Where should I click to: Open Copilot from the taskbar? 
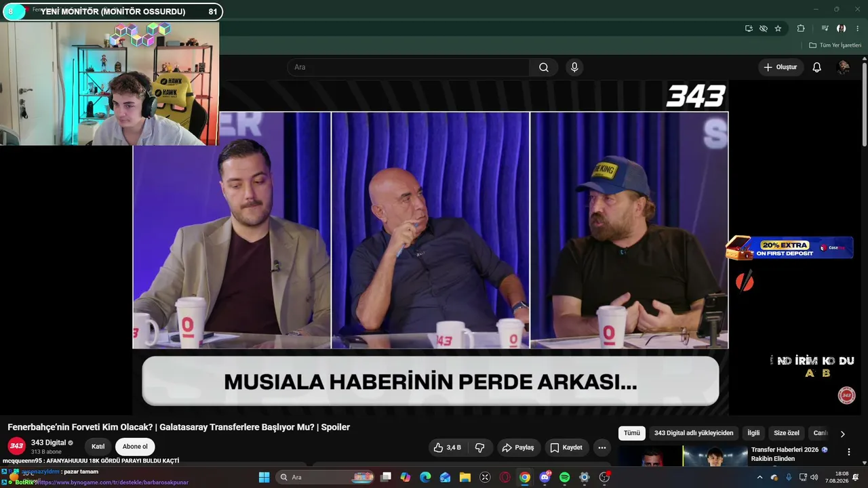[406, 477]
